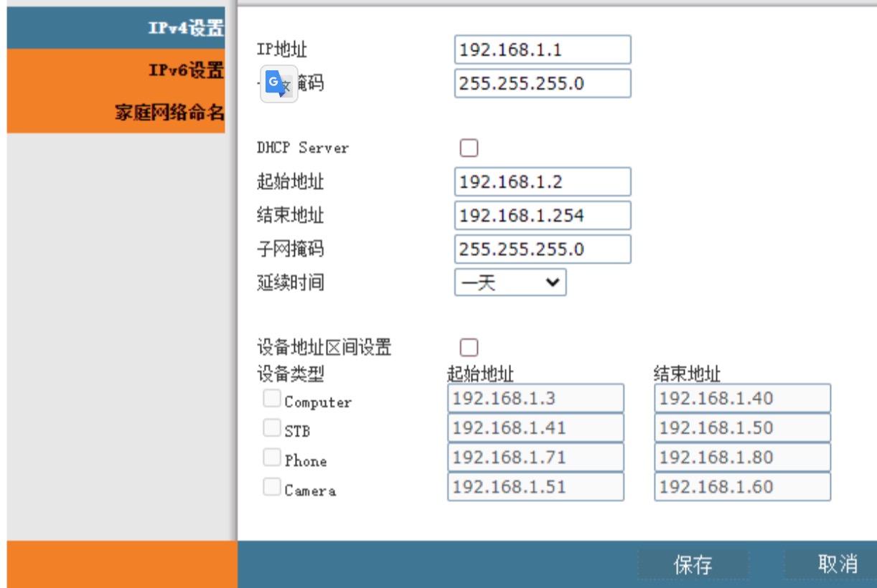Select the DHCP 子网掩码 input field
This screenshot has width=877, height=588.
pos(543,250)
